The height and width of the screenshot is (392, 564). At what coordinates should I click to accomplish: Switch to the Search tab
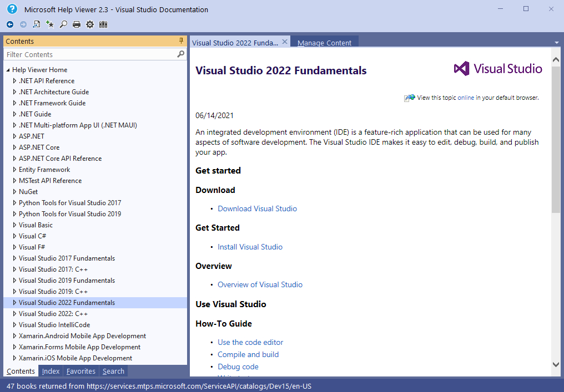[x=113, y=371]
